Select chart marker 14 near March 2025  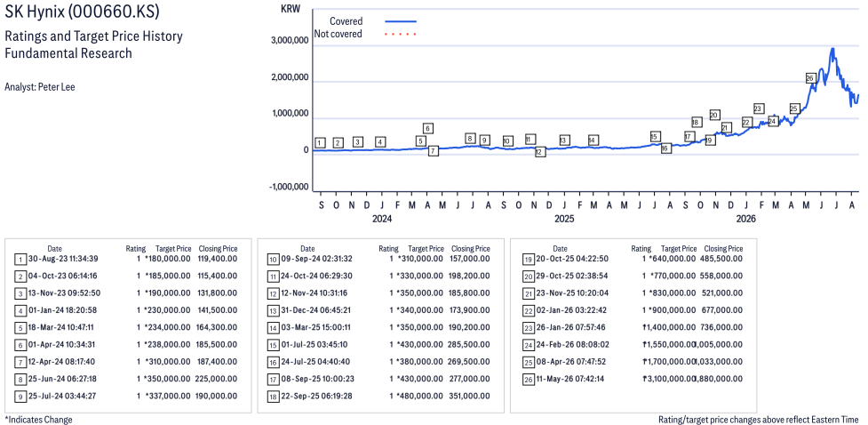pos(593,140)
